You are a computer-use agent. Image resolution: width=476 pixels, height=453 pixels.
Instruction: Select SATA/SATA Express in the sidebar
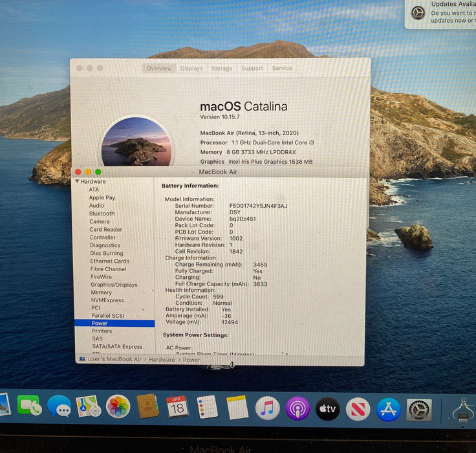tap(117, 346)
